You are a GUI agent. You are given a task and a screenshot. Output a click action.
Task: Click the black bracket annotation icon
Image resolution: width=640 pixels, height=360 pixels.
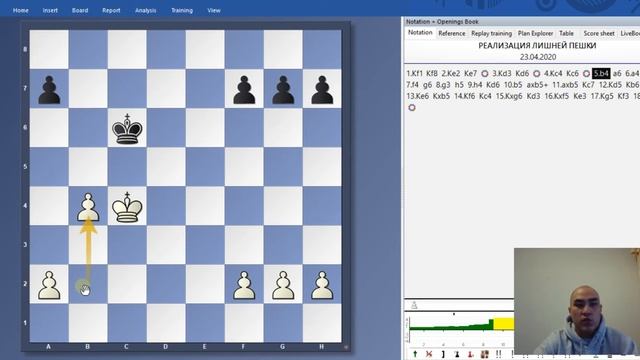coord(443,354)
